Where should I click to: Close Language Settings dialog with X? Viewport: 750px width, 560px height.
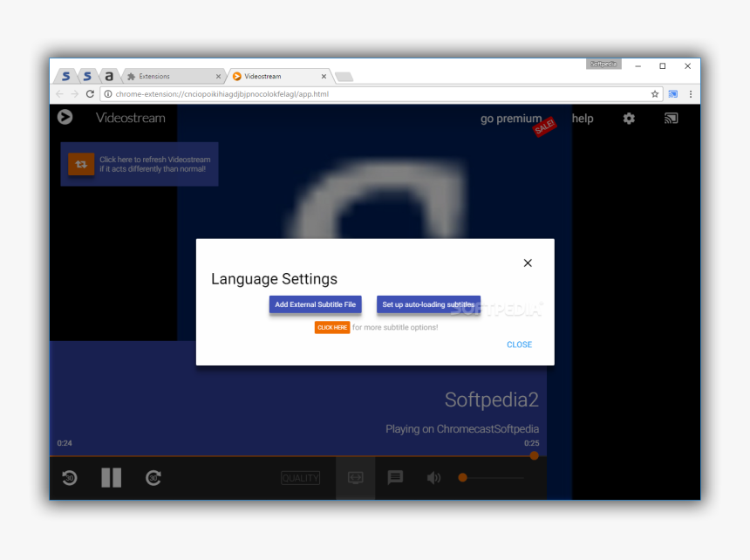tap(528, 263)
